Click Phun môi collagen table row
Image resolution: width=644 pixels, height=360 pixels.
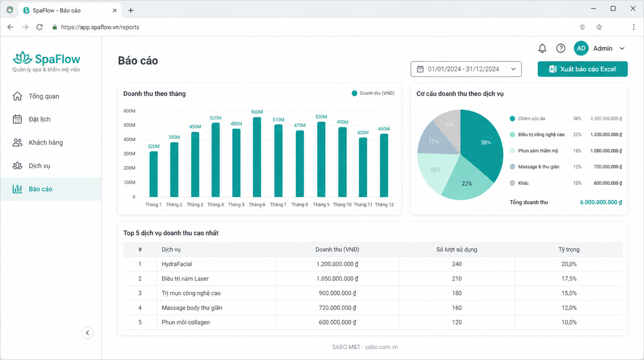pyautogui.click(x=373, y=322)
